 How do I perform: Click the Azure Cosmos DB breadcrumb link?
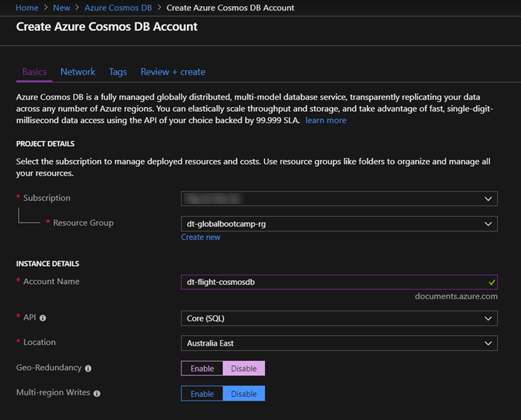click(118, 7)
